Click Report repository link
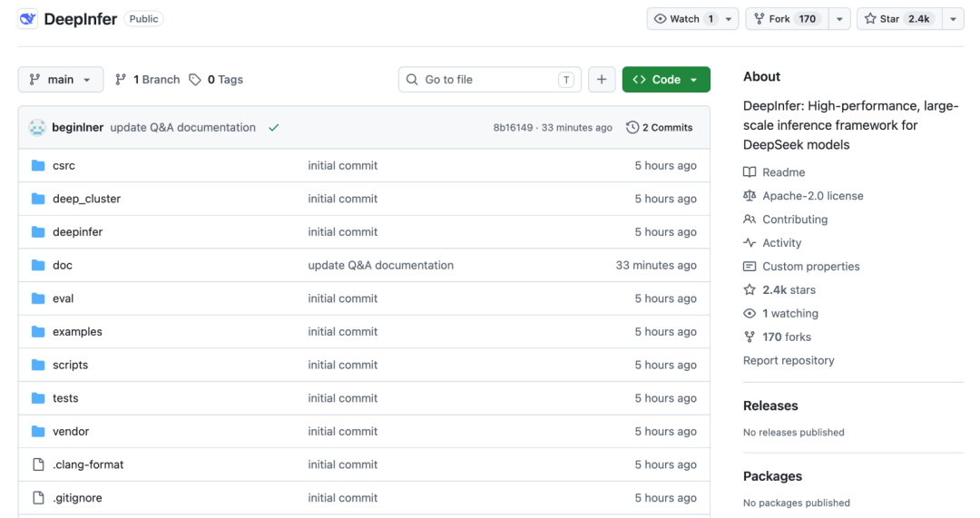Screen dimensions: 980x518 pyautogui.click(x=789, y=360)
